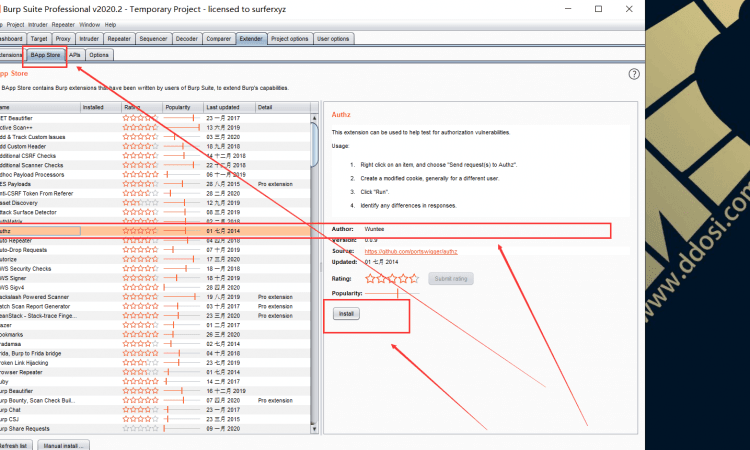Image resolution: width=750 pixels, height=450 pixels.
Task: Select the Additional CSRF Checks row
Action: click(x=155, y=156)
